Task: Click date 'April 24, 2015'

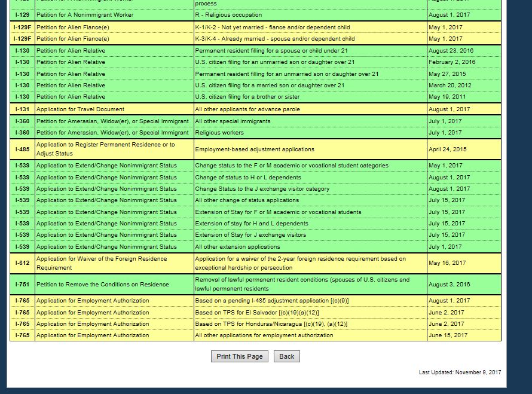Action: click(x=448, y=149)
